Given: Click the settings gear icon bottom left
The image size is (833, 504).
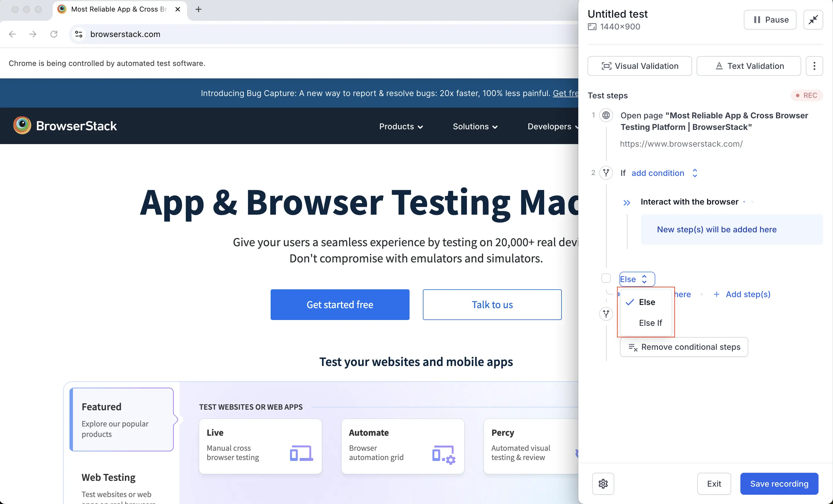Looking at the screenshot, I should [x=603, y=483].
